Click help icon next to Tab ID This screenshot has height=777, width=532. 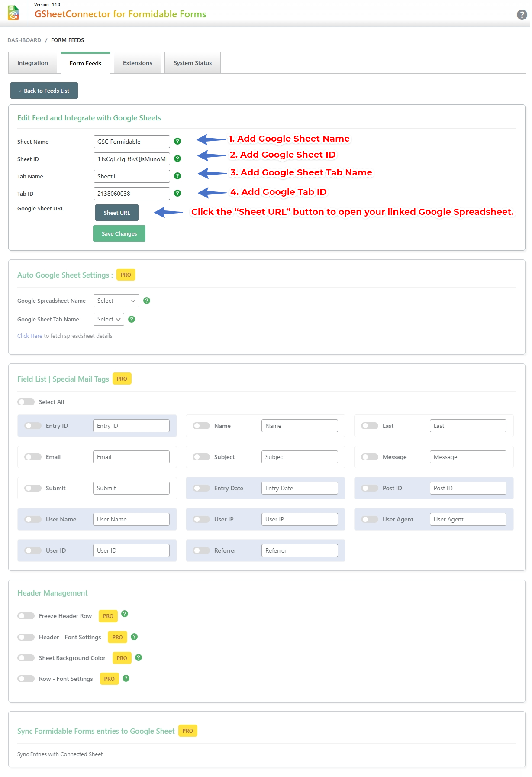tap(177, 193)
